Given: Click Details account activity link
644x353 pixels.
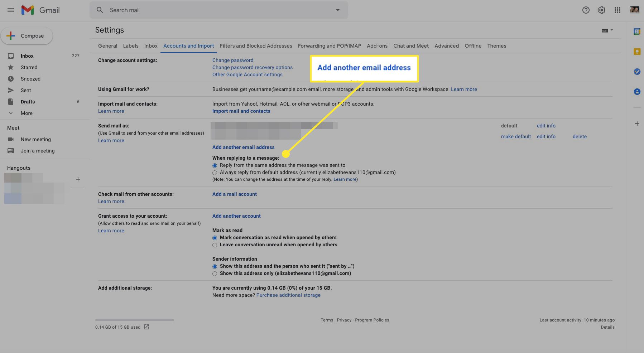Looking at the screenshot, I should coord(607,327).
